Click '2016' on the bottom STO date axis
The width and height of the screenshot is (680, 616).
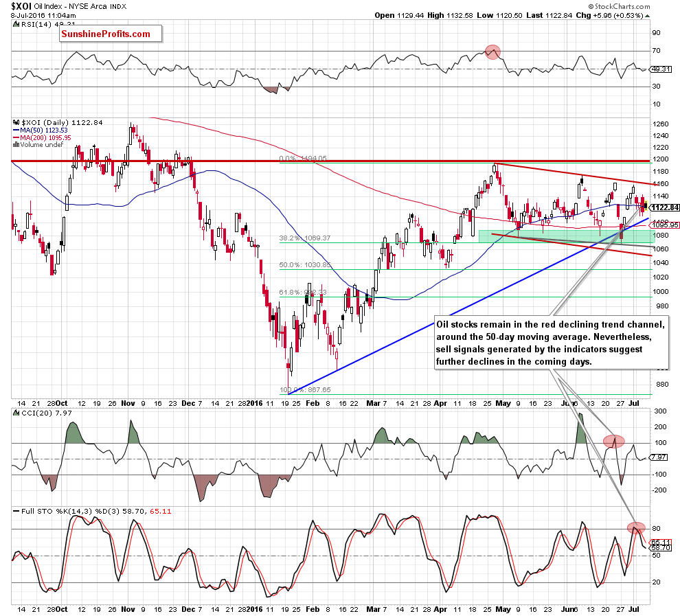[254, 609]
